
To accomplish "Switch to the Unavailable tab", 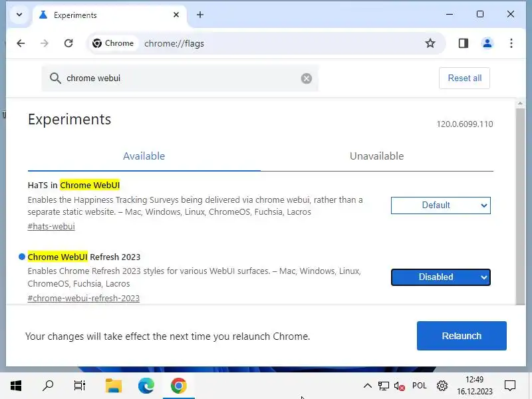I will tap(377, 156).
